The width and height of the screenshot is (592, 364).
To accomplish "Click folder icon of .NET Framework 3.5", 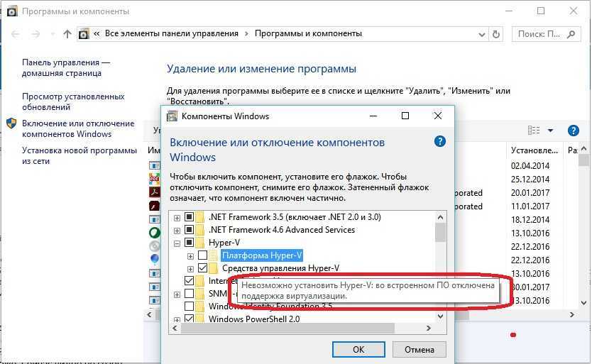I will [200, 216].
